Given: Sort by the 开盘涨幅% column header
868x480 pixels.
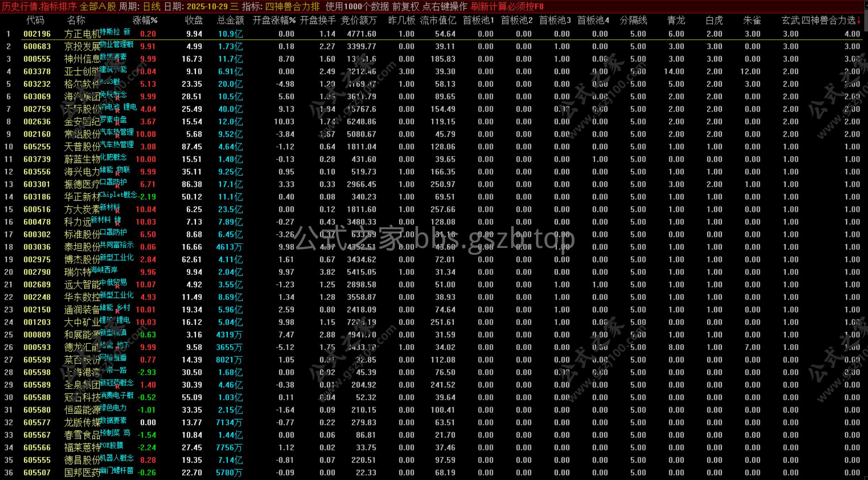Looking at the screenshot, I should pos(274,20).
